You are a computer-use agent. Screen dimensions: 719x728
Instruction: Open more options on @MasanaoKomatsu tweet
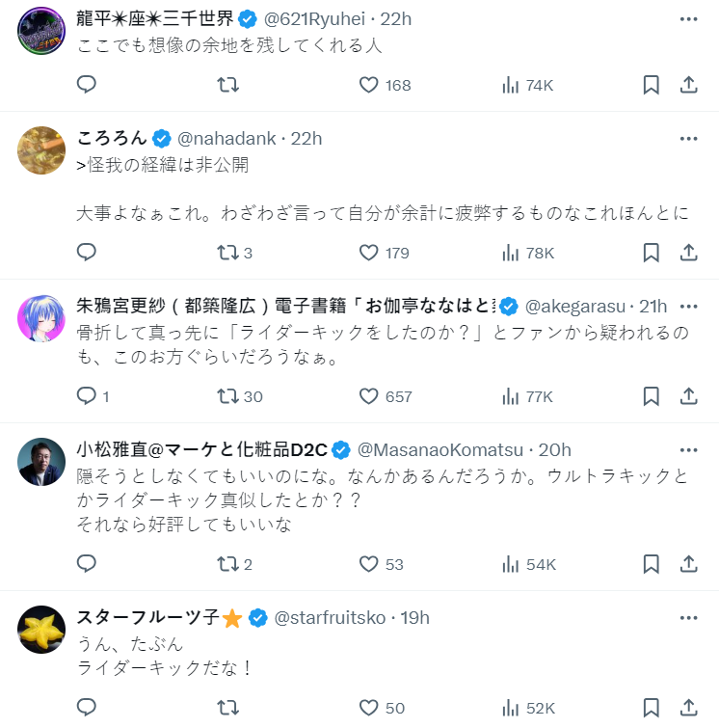pos(688,450)
